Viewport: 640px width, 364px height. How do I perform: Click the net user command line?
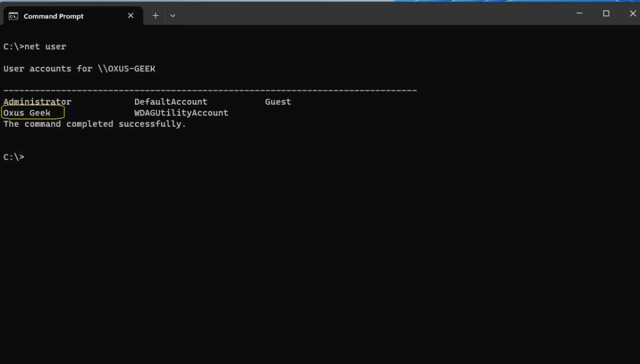(35, 46)
